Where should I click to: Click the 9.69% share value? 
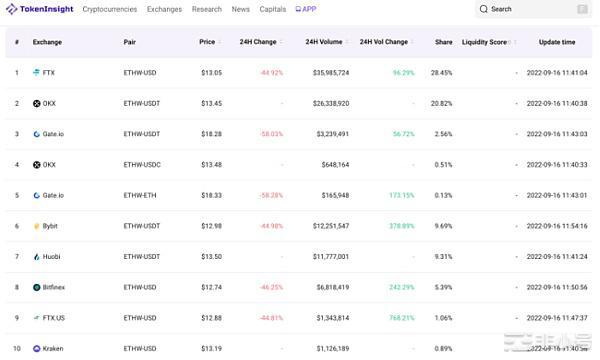443,226
